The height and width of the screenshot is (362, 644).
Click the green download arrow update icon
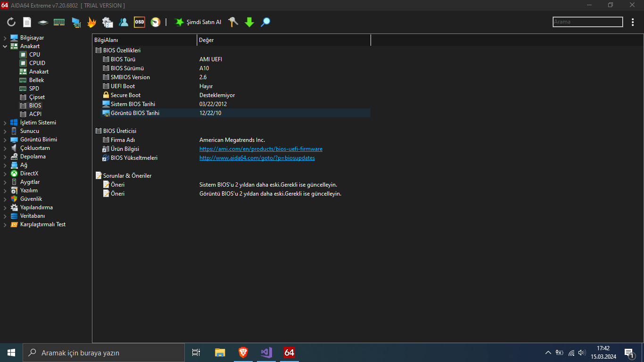click(249, 22)
